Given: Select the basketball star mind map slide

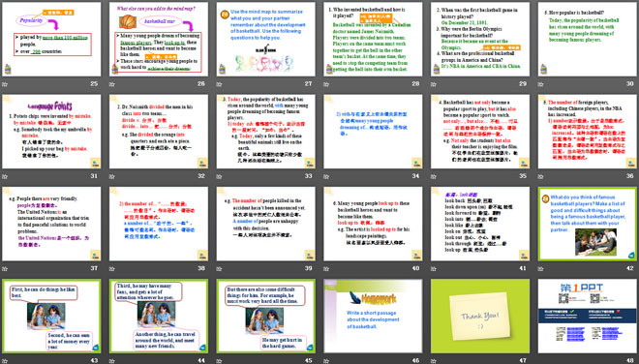Looking at the screenshot, I should pyautogui.click(x=159, y=39).
